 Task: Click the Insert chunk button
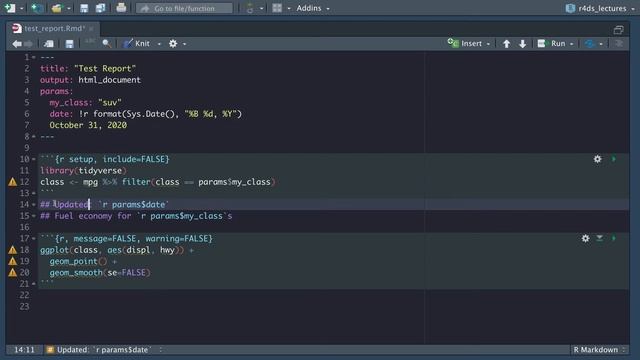tap(468, 43)
